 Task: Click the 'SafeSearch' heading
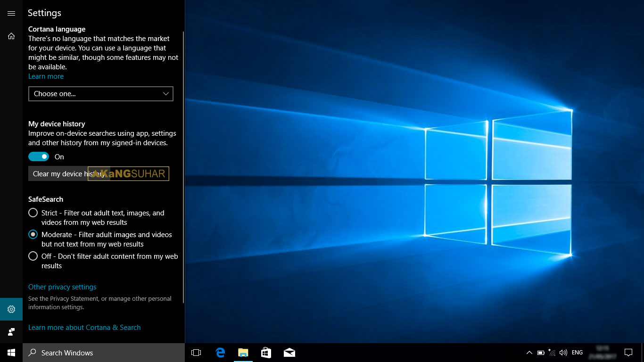coord(46,199)
